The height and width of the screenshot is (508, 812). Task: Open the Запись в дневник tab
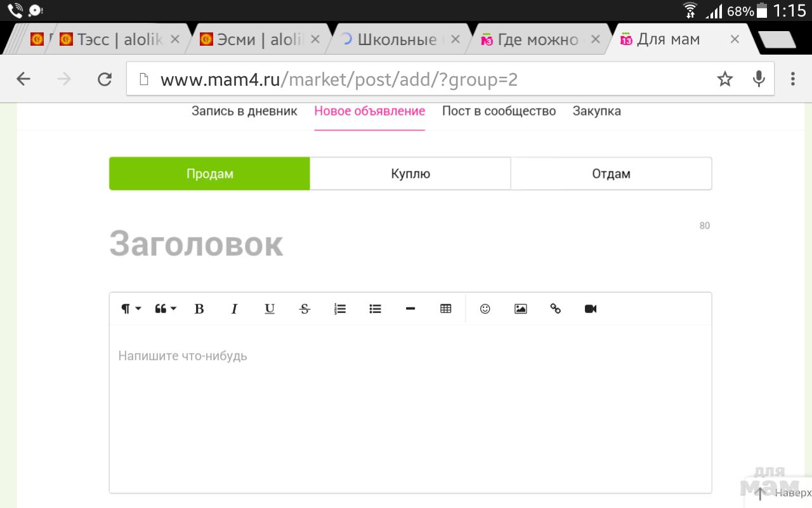click(244, 111)
